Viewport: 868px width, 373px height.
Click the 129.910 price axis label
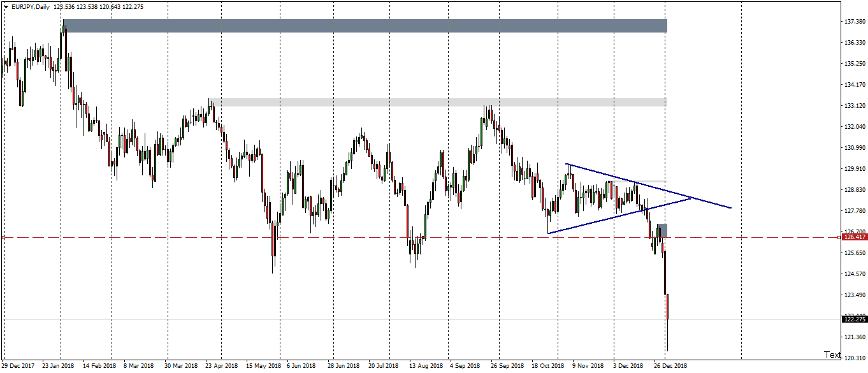pos(854,169)
